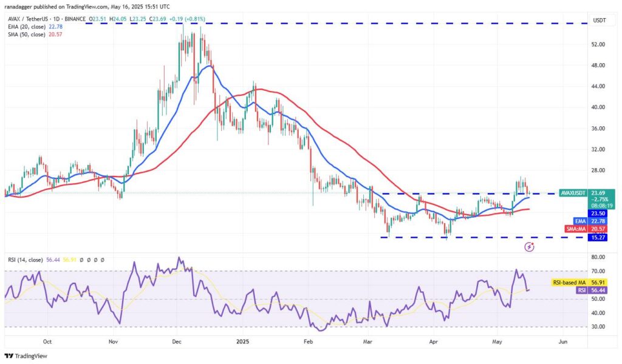Click the 70.00 RSI axis label
This screenshot has width=622, height=364.
tap(598, 271)
